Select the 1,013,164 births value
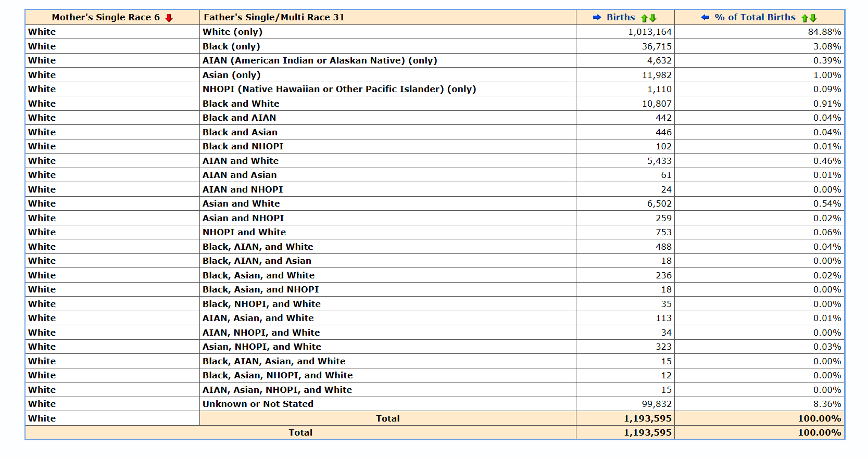The height and width of the screenshot is (459, 868). click(x=649, y=32)
